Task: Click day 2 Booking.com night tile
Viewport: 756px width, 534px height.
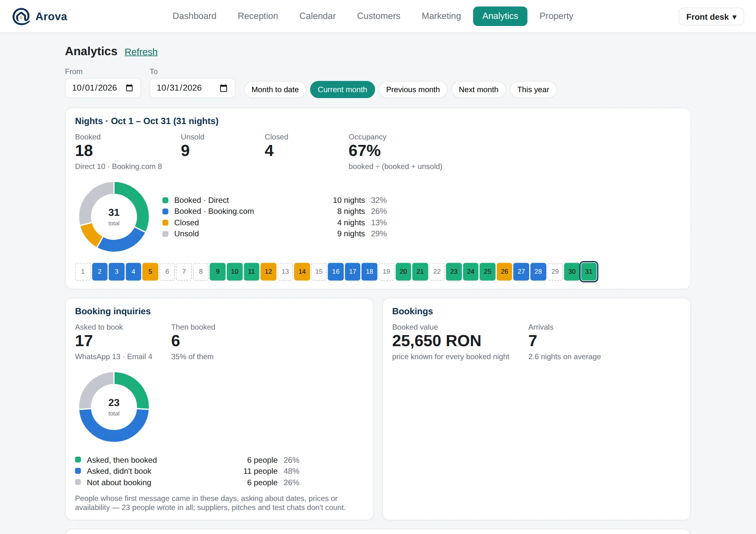Action: [100, 272]
